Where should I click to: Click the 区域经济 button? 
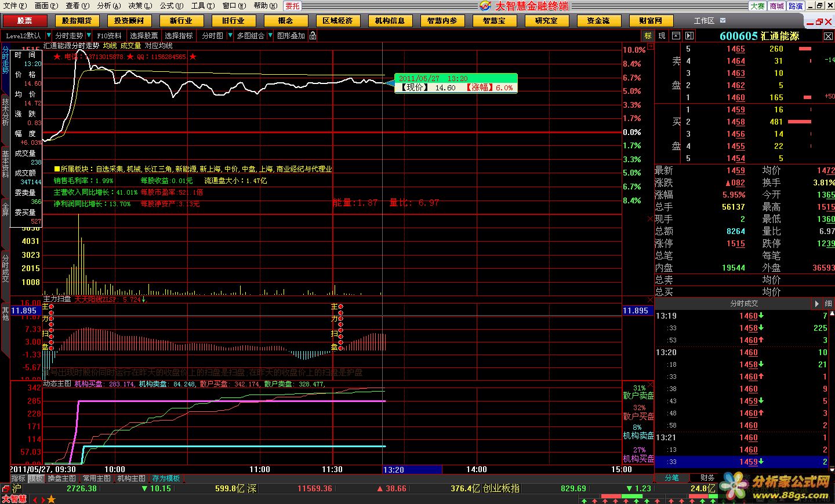tap(337, 20)
